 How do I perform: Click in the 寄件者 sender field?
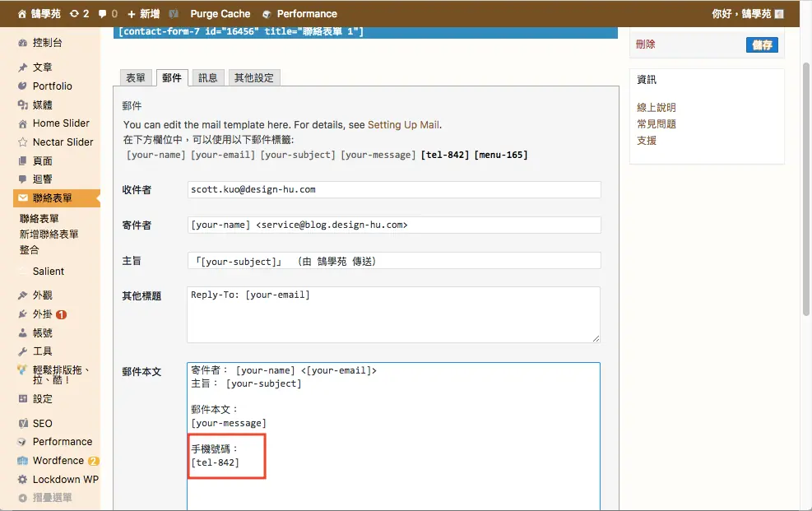(394, 225)
